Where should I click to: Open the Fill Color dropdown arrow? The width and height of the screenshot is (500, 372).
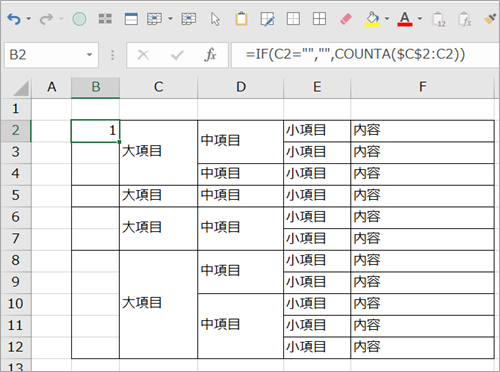click(387, 19)
